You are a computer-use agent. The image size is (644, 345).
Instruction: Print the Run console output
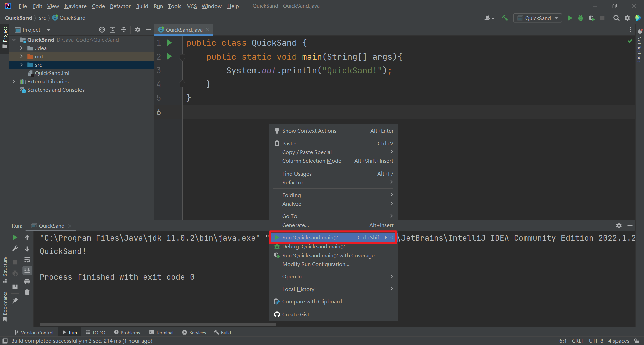pyautogui.click(x=27, y=281)
